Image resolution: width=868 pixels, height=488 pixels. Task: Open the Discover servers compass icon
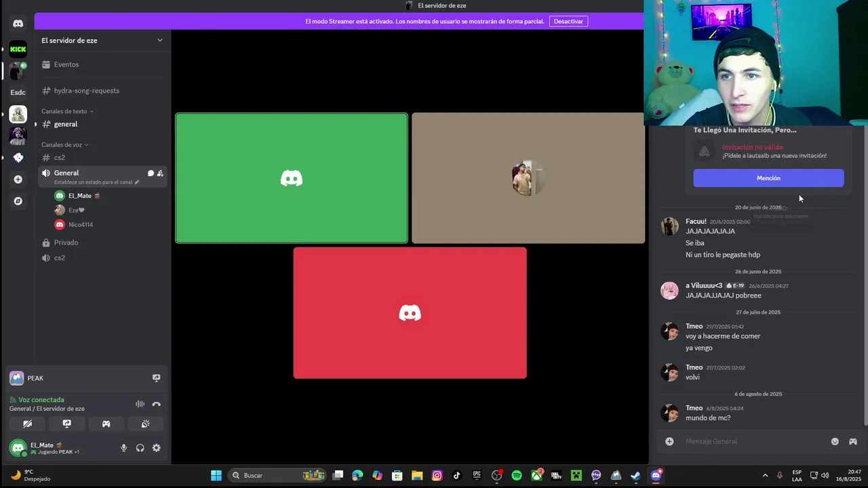18,201
